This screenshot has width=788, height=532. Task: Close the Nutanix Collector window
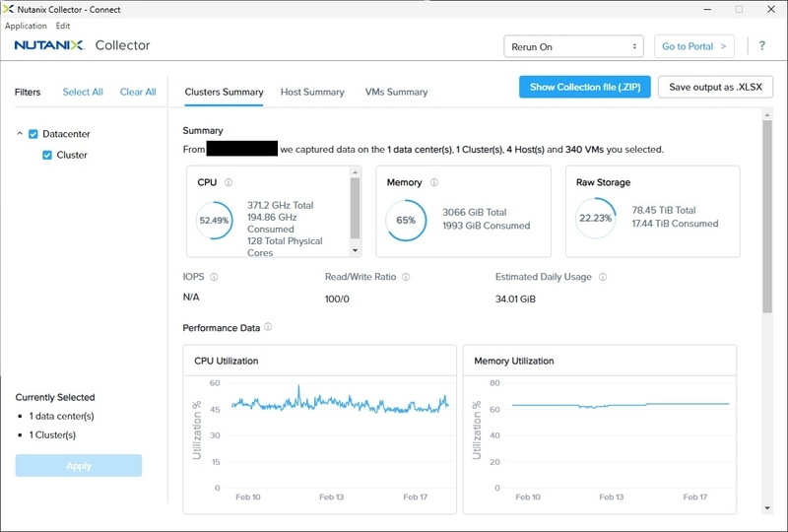(771, 9)
